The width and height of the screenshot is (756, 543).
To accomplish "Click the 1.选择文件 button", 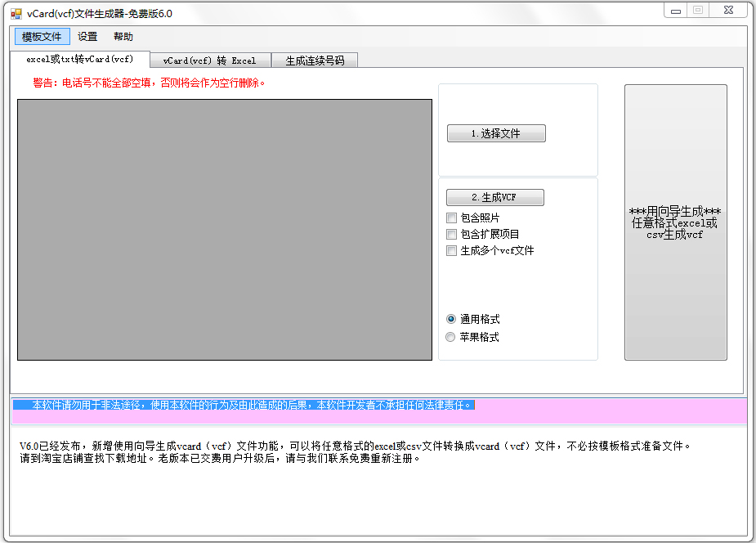I will click(x=496, y=132).
